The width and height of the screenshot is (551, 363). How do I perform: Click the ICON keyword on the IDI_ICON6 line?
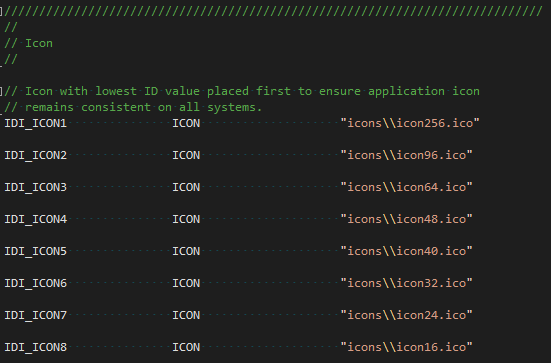click(186, 283)
